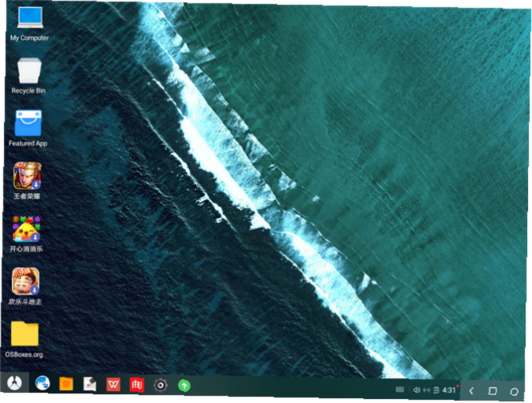Open the orange file manager taskbar icon
The height and width of the screenshot is (403, 532).
tap(66, 384)
